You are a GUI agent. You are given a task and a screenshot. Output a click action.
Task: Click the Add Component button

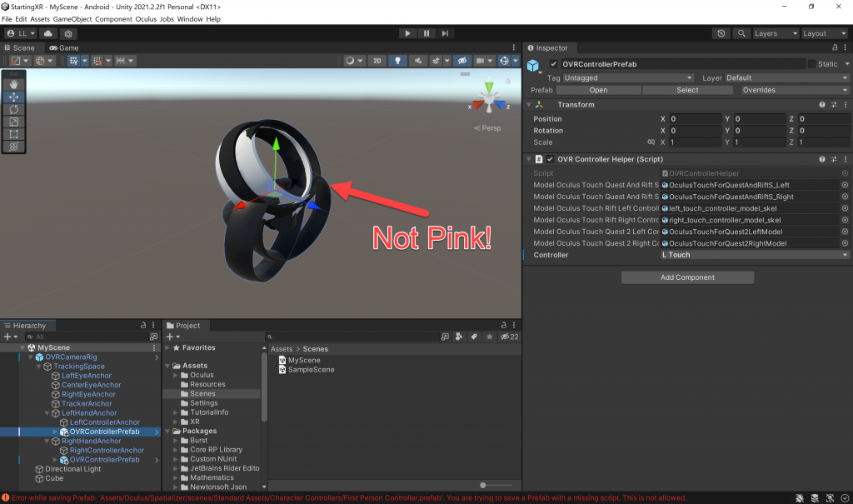(687, 277)
